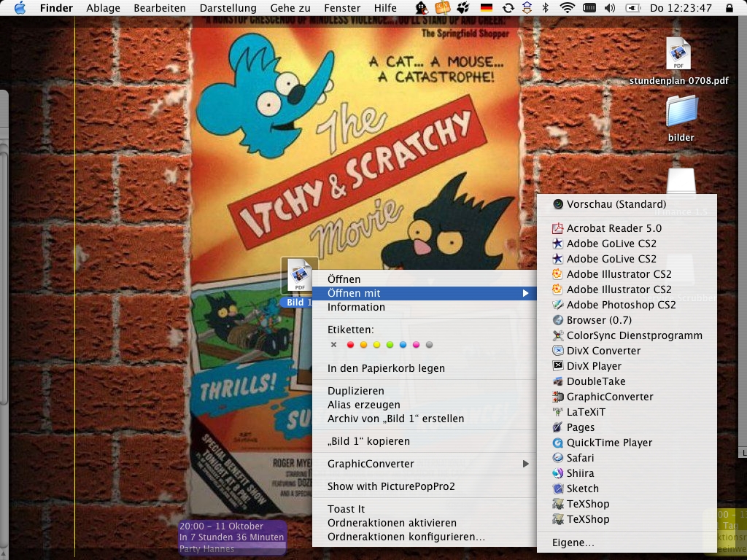
Task: Click Duplizieren in the context menu
Action: (425, 391)
